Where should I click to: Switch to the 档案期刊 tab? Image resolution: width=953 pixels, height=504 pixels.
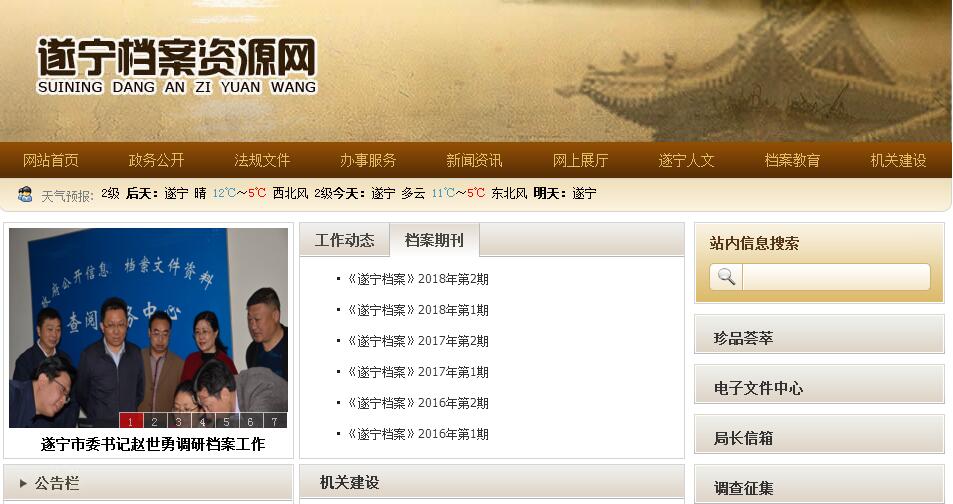click(x=434, y=240)
